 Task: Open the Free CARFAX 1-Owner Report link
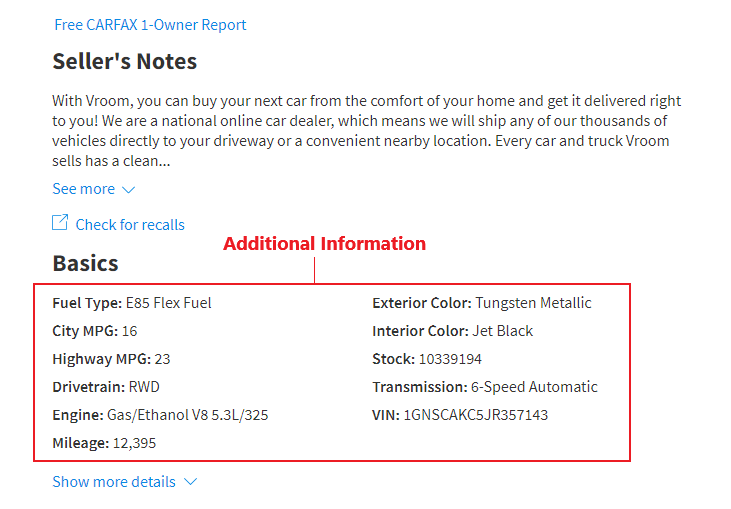click(x=150, y=25)
